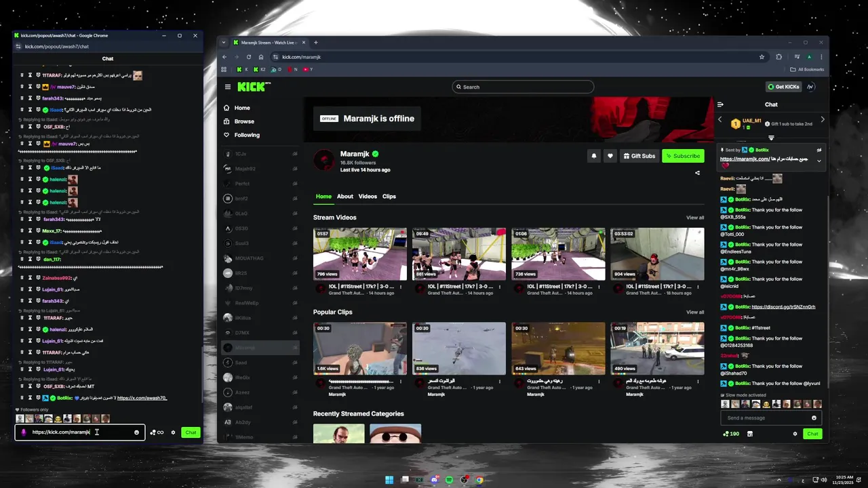Reload the kick.com/maramjk page
This screenshot has height=488, width=868.
pos(249,57)
